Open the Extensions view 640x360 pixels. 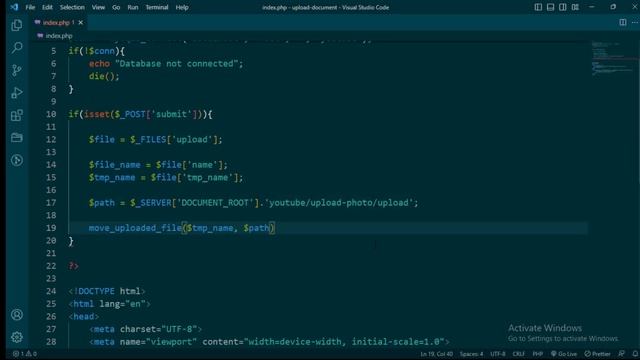point(17,115)
